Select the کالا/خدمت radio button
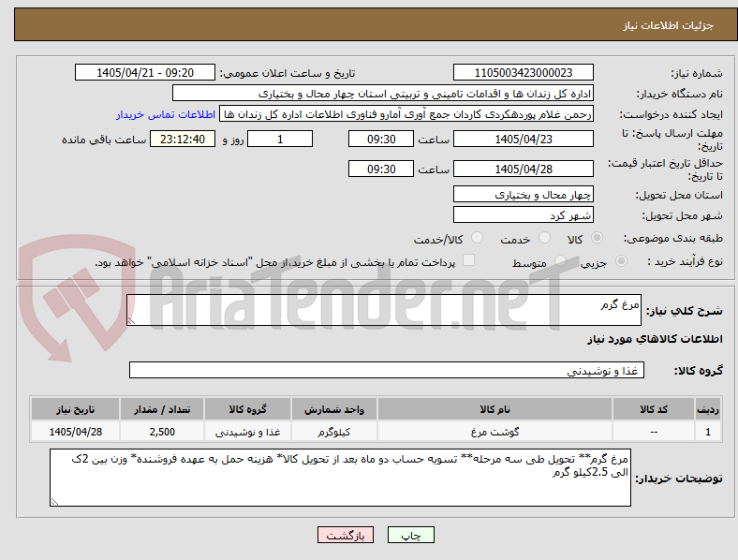 click(478, 238)
